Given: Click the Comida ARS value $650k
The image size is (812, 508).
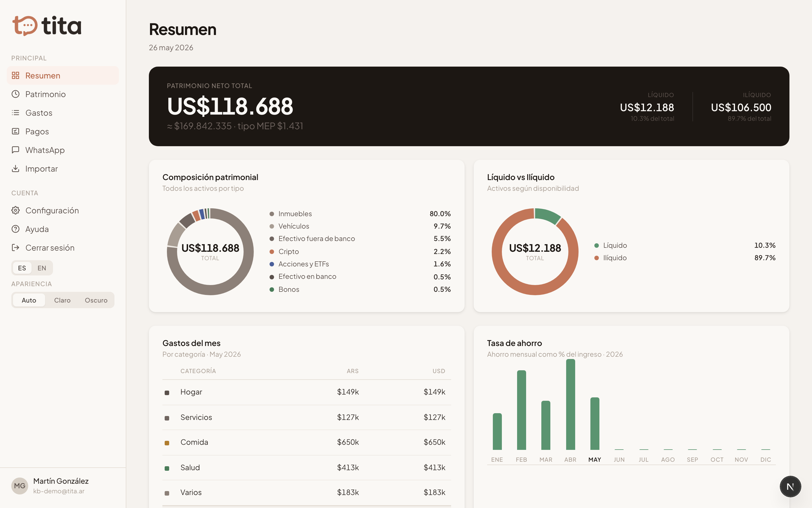Looking at the screenshot, I should pos(348,442).
